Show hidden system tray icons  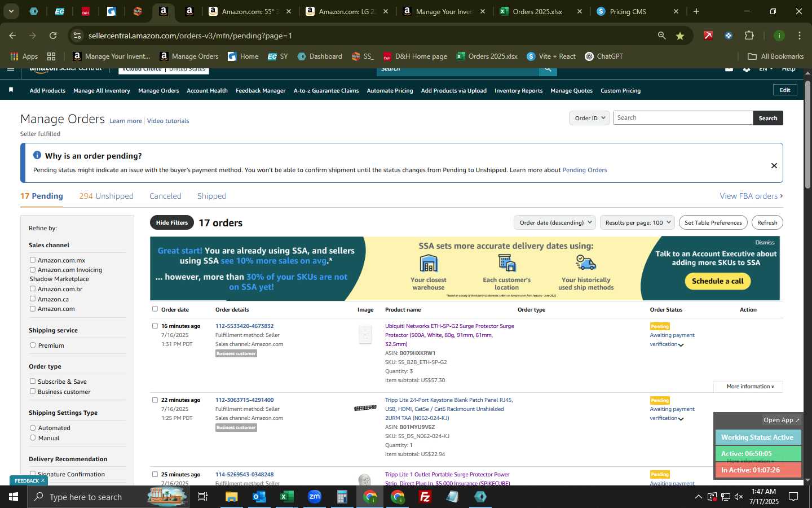tap(698, 497)
